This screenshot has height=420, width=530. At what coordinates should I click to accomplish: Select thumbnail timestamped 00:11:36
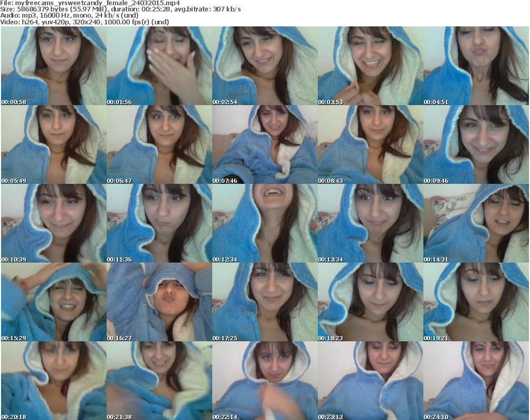point(159,224)
